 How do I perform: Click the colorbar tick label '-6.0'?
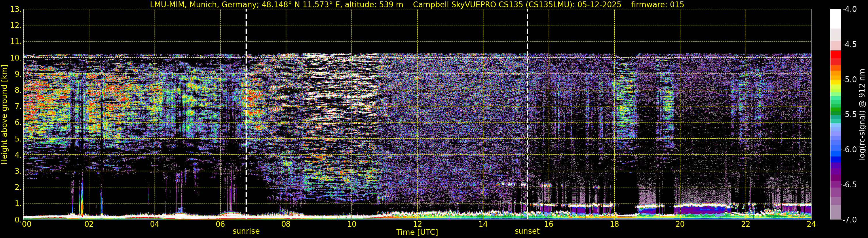click(849, 150)
